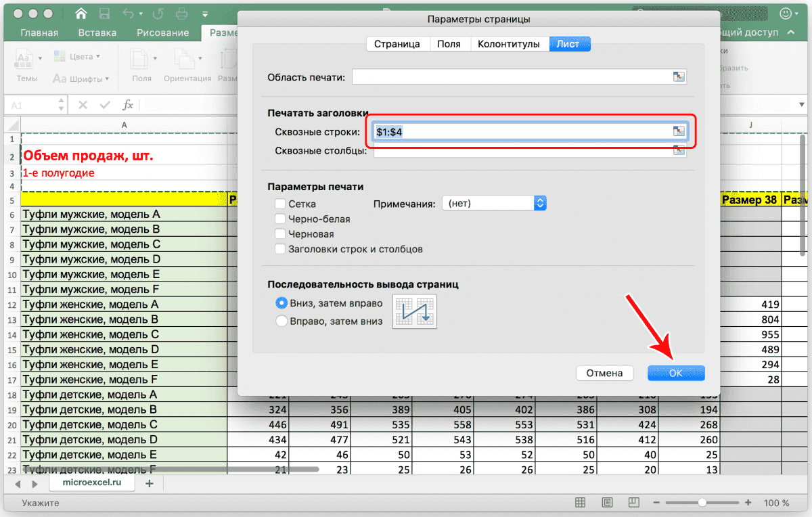Click the range selector icon beside Сквозные строки

[679, 131]
